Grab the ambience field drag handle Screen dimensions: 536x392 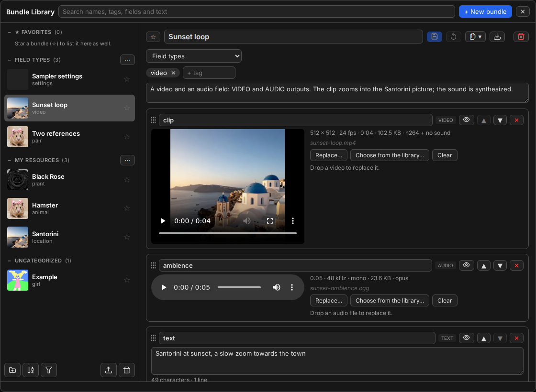pos(154,266)
